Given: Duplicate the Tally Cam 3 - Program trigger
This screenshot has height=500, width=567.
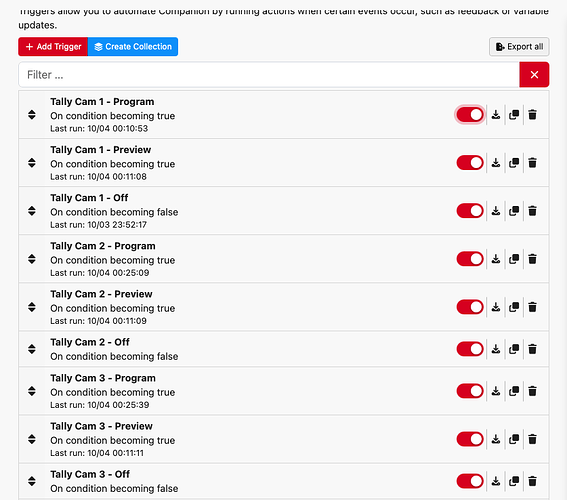Looking at the screenshot, I should tap(514, 391).
